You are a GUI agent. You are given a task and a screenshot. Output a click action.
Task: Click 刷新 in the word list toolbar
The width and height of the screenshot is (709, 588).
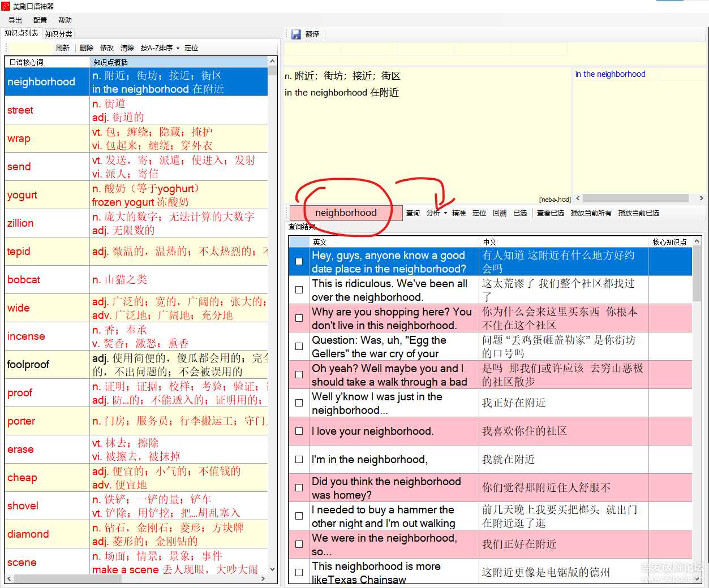coord(62,48)
